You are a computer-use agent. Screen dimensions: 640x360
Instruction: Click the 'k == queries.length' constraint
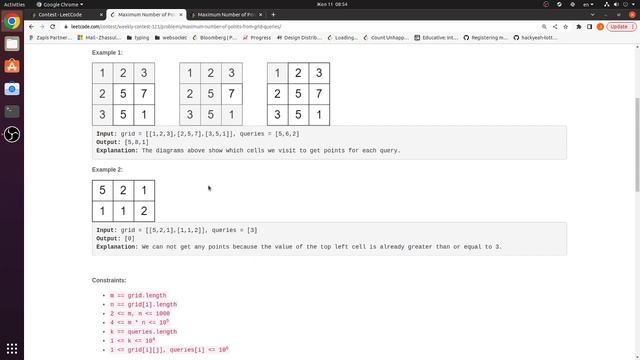tap(143, 332)
